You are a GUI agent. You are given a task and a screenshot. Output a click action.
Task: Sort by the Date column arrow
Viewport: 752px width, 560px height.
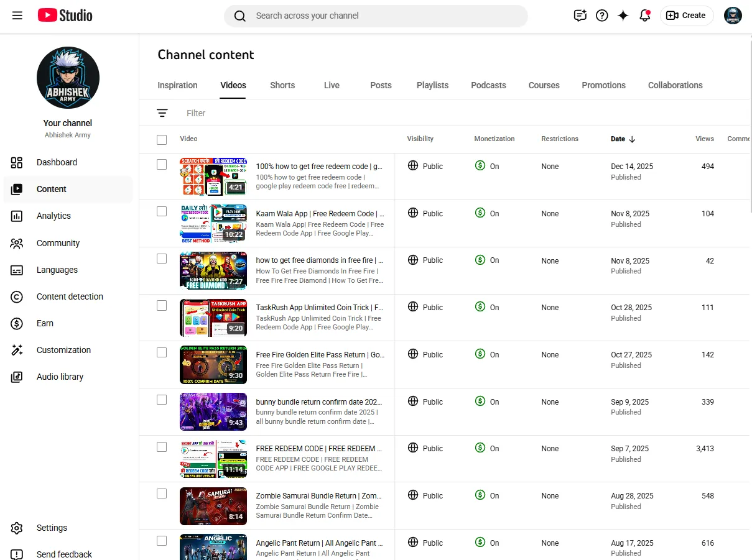click(632, 139)
